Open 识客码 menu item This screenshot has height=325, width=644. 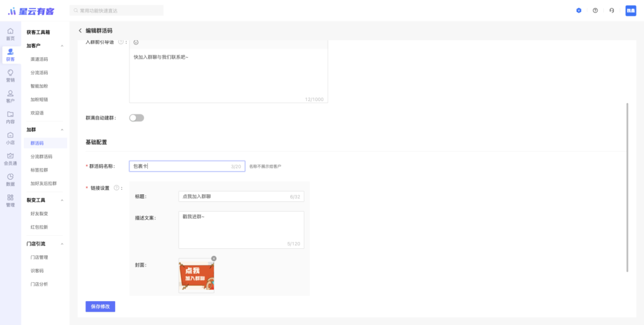tap(37, 271)
